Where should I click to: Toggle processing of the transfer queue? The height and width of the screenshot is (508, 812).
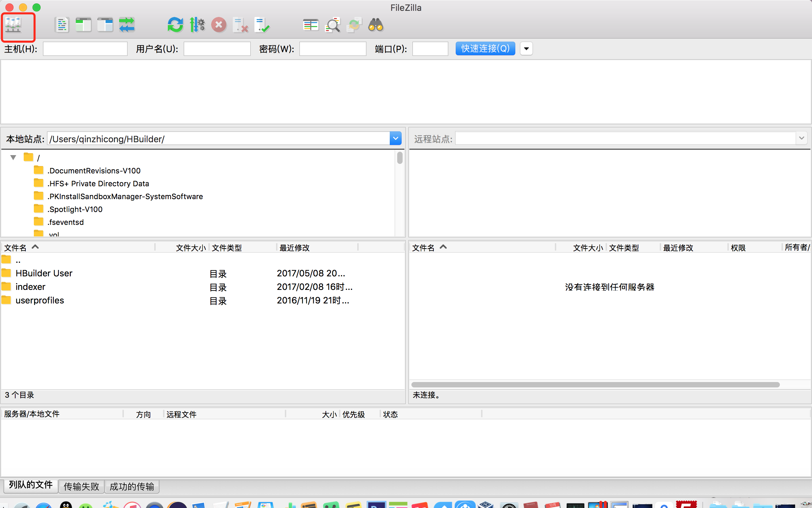click(197, 25)
